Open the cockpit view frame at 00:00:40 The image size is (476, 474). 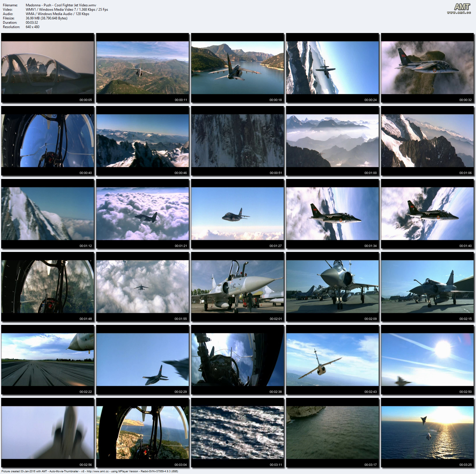[x=47, y=141]
